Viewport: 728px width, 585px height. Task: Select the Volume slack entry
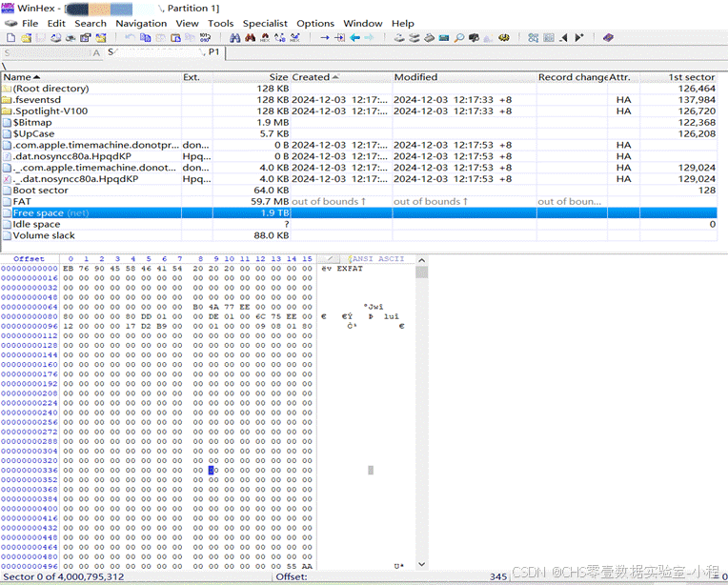(359, 235)
